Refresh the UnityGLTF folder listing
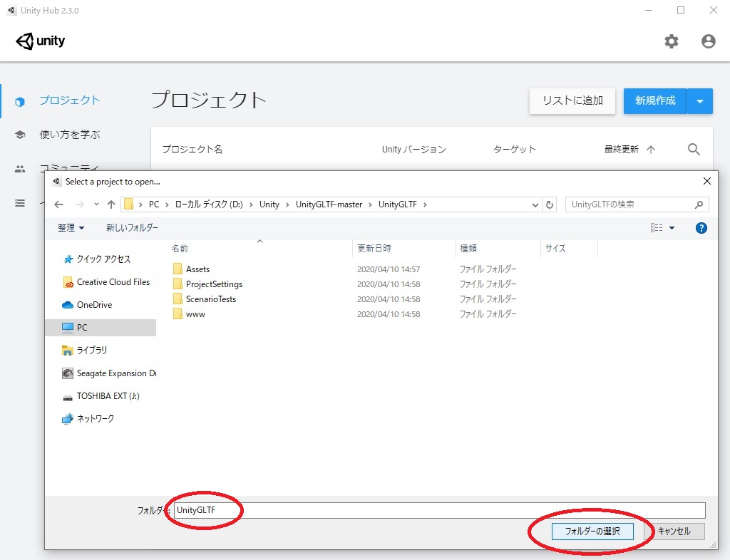The height and width of the screenshot is (560, 730). point(550,204)
